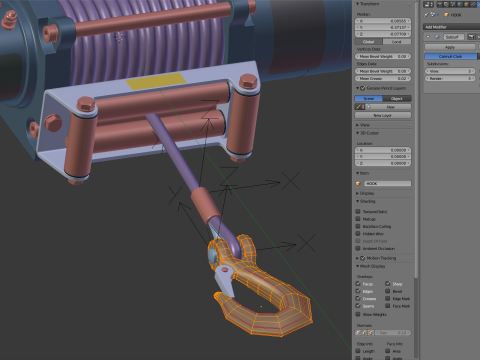Click the object cube icon next to HOOK breadcrumb

tap(447, 15)
